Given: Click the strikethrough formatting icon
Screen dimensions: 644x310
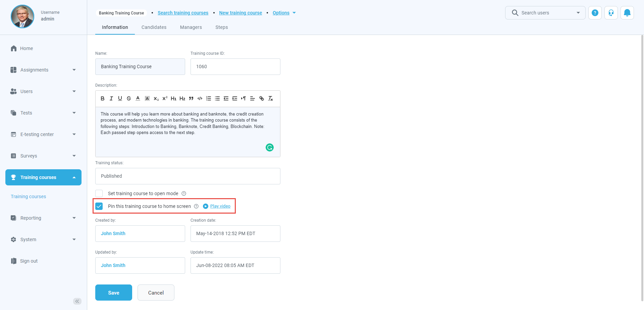Looking at the screenshot, I should coord(129,98).
